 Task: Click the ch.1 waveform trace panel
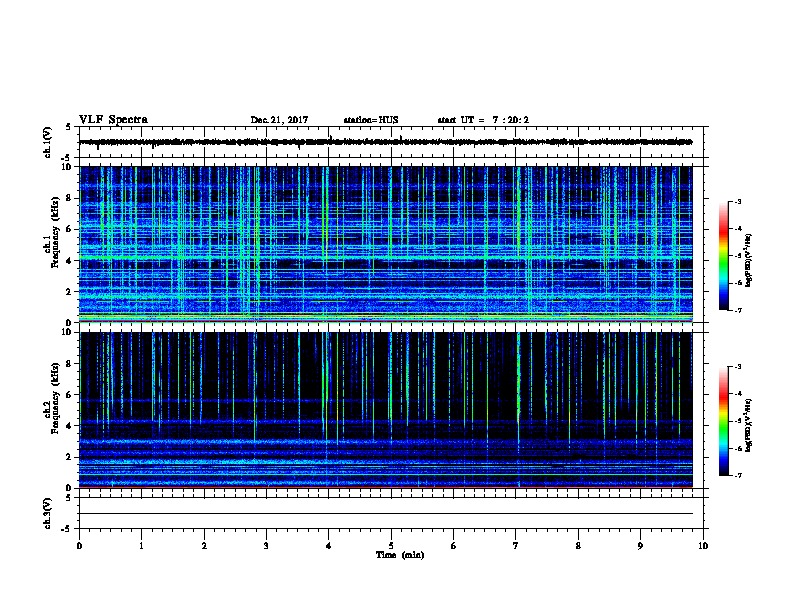point(391,142)
